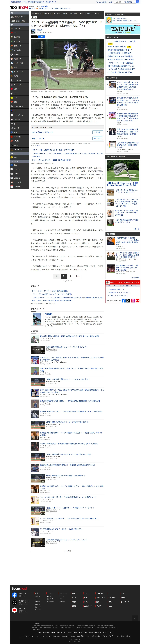Switch to the 日程・結果 tab
The image size is (150, 644).
[45, 14]
